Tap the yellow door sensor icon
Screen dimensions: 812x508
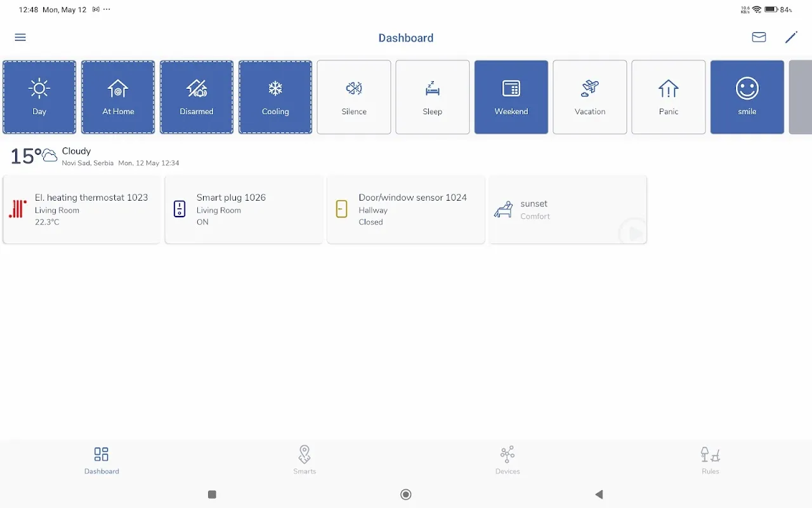(x=341, y=209)
